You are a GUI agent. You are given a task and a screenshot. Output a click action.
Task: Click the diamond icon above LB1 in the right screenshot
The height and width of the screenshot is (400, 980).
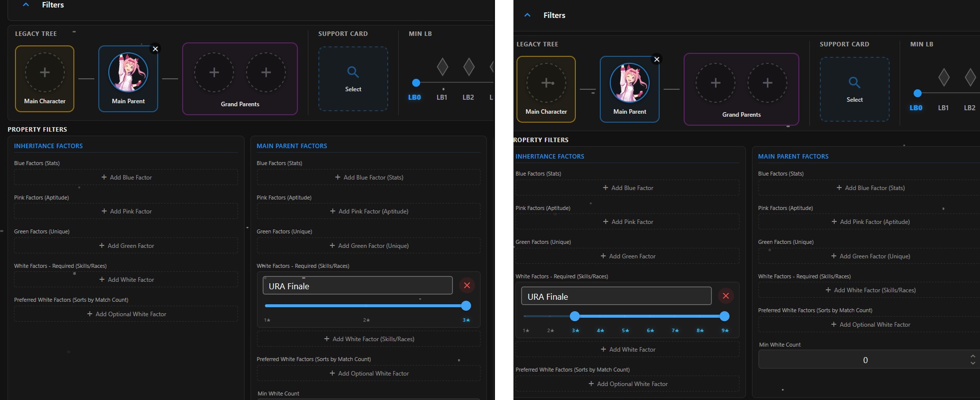[x=944, y=77]
